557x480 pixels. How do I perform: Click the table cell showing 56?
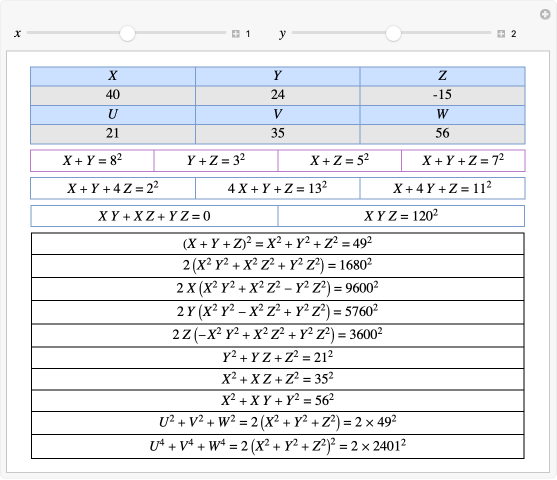442,134
